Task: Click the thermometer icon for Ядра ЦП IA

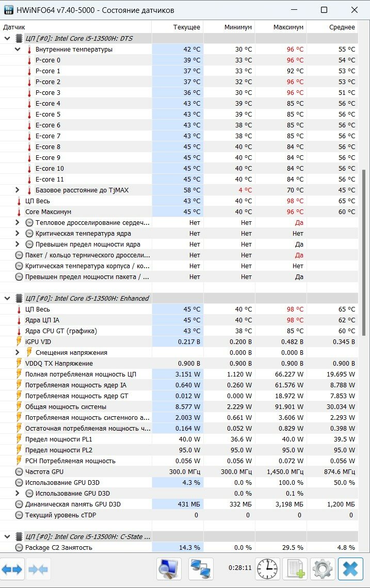Action: pyautogui.click(x=19, y=320)
